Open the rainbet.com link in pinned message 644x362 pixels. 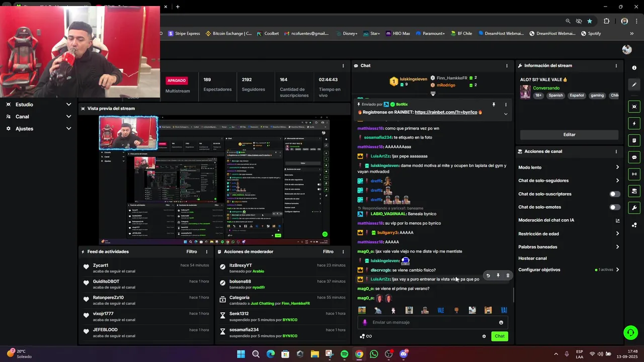pos(446,112)
